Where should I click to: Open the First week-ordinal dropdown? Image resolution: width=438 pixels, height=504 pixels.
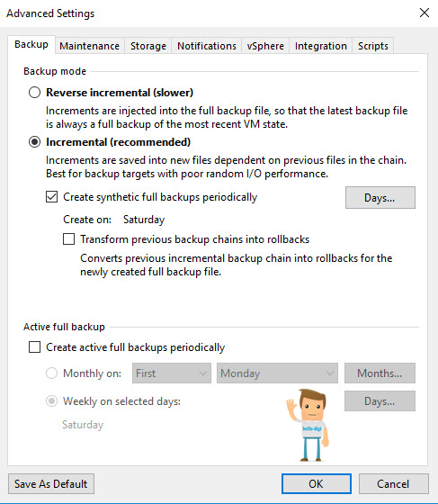click(x=172, y=373)
